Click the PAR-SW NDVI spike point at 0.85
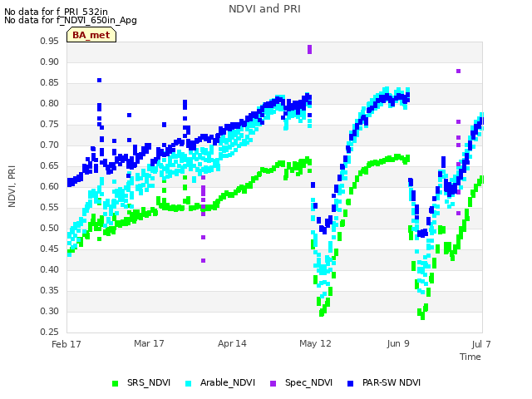This screenshot has width=532, height=399. tap(100, 81)
